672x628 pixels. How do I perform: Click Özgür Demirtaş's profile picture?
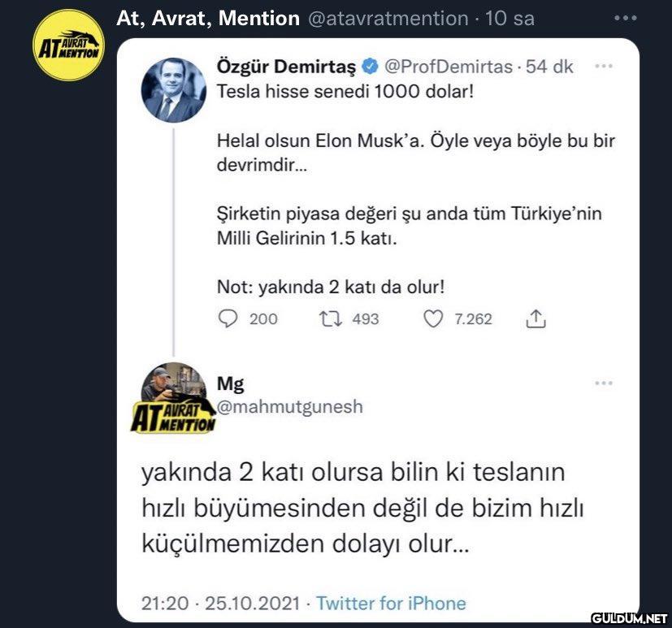click(175, 89)
